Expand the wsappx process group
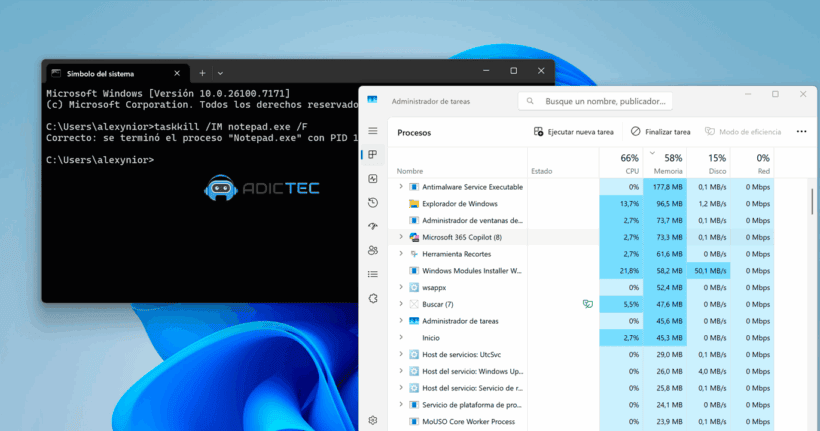 (401, 287)
